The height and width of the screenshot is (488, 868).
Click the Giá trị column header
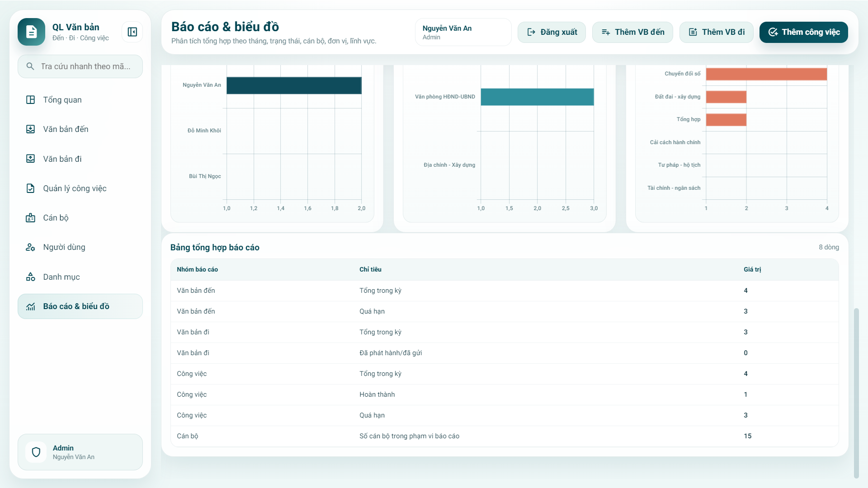click(x=752, y=269)
